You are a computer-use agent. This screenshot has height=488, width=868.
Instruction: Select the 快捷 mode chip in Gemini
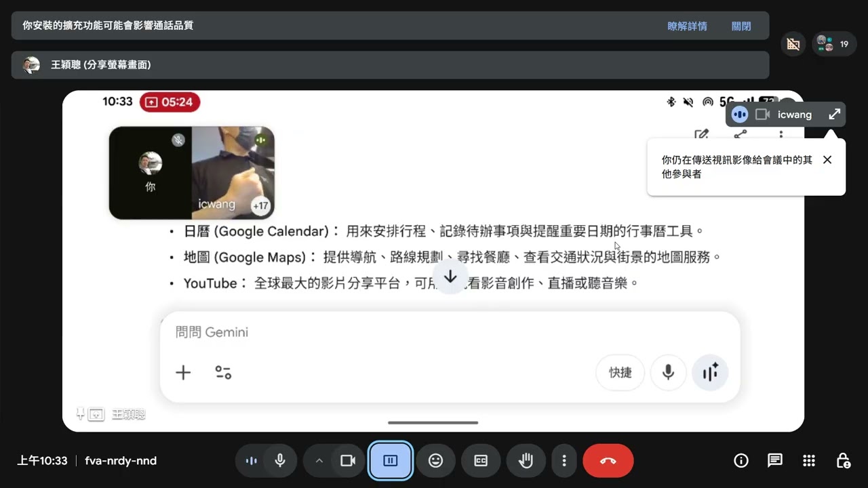(x=620, y=372)
